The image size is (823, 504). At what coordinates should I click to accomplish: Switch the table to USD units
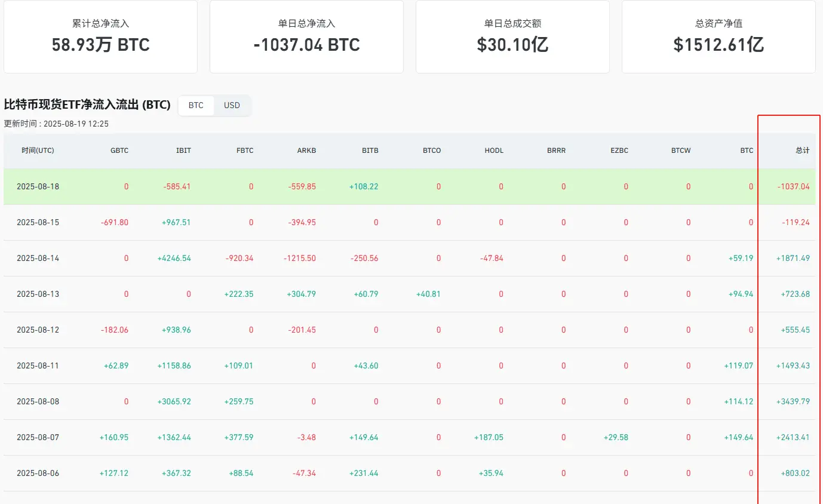click(232, 106)
